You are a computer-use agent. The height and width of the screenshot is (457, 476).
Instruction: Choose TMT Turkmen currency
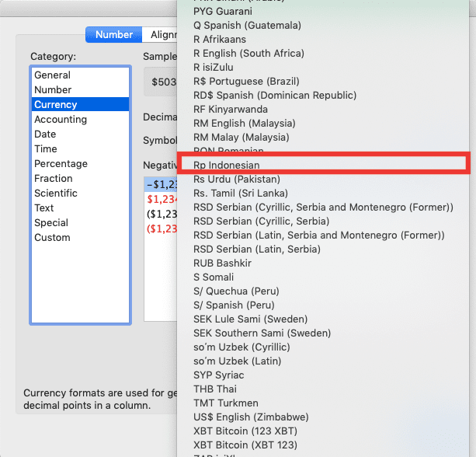click(x=323, y=403)
